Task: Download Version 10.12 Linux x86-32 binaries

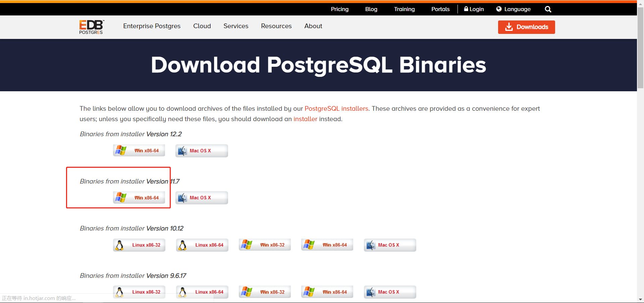Action: tap(139, 245)
